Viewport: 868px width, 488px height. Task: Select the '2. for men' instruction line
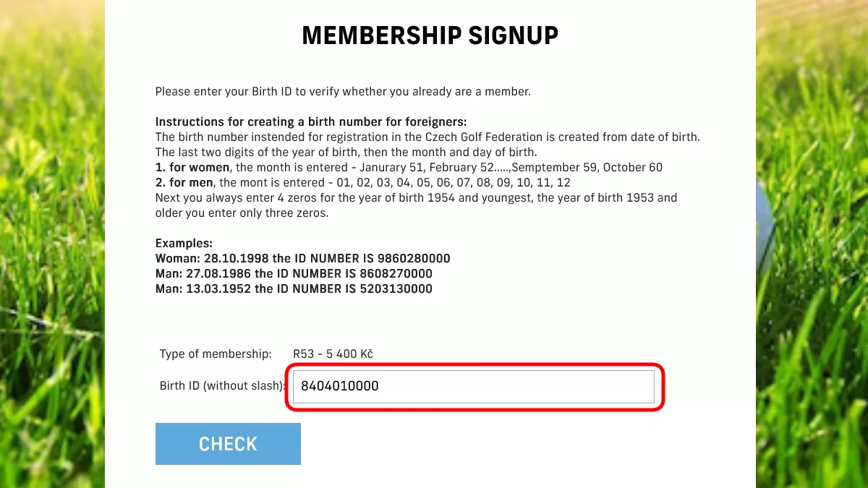362,183
